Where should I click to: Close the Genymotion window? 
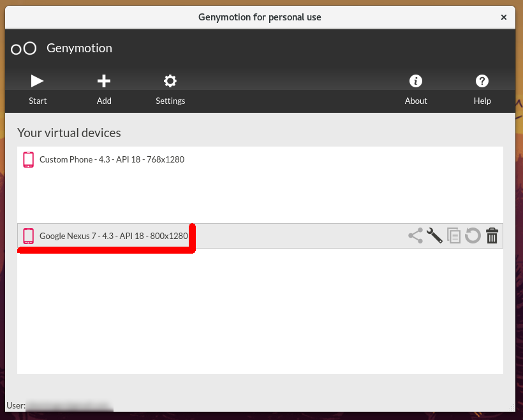(x=504, y=17)
